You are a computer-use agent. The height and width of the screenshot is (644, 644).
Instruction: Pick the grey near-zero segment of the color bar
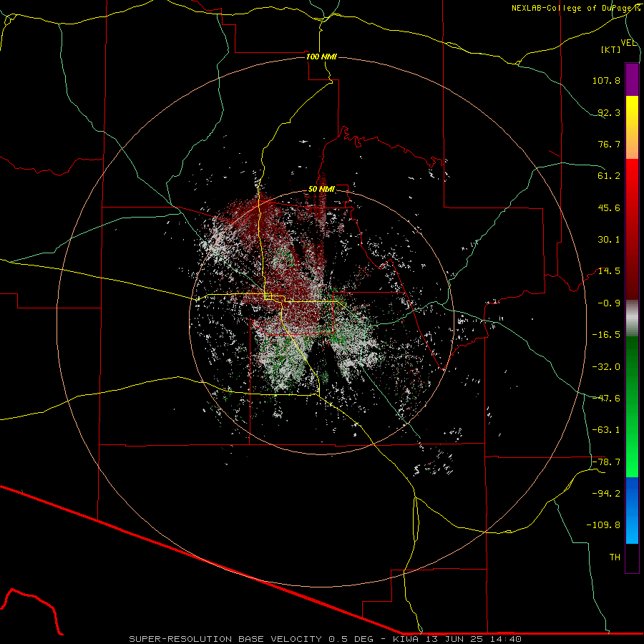click(632, 318)
